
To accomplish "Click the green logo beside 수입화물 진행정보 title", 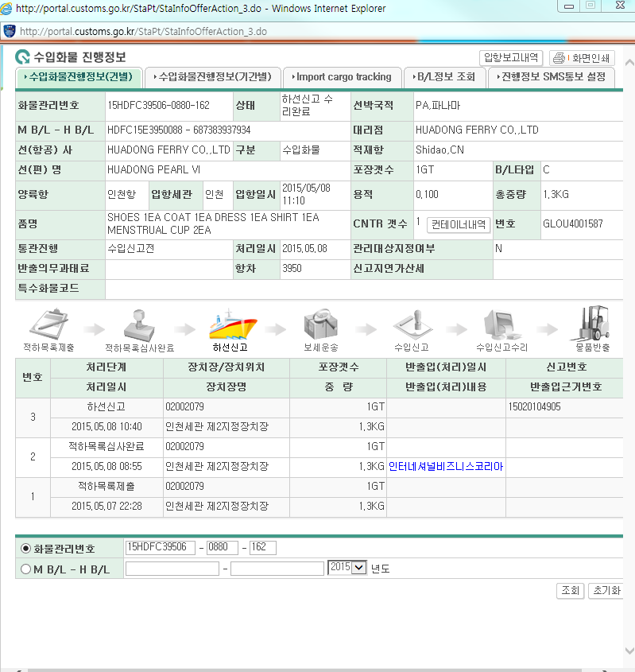I will [x=22, y=57].
